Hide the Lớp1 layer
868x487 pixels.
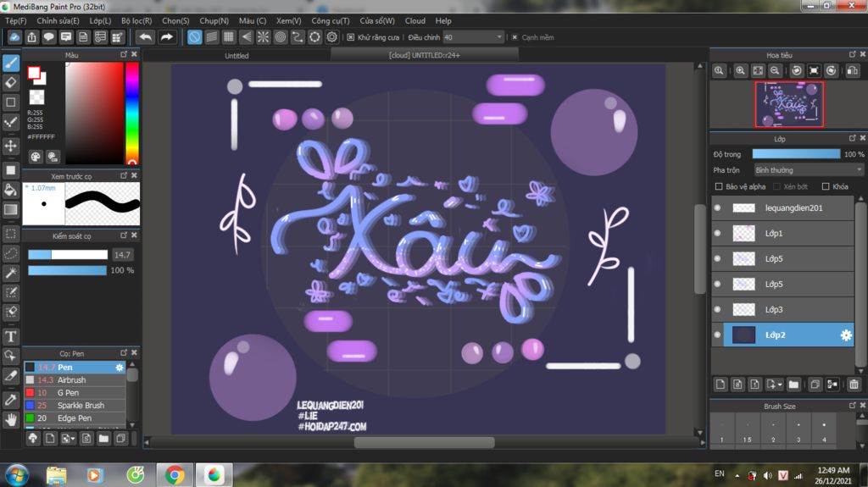(x=717, y=234)
